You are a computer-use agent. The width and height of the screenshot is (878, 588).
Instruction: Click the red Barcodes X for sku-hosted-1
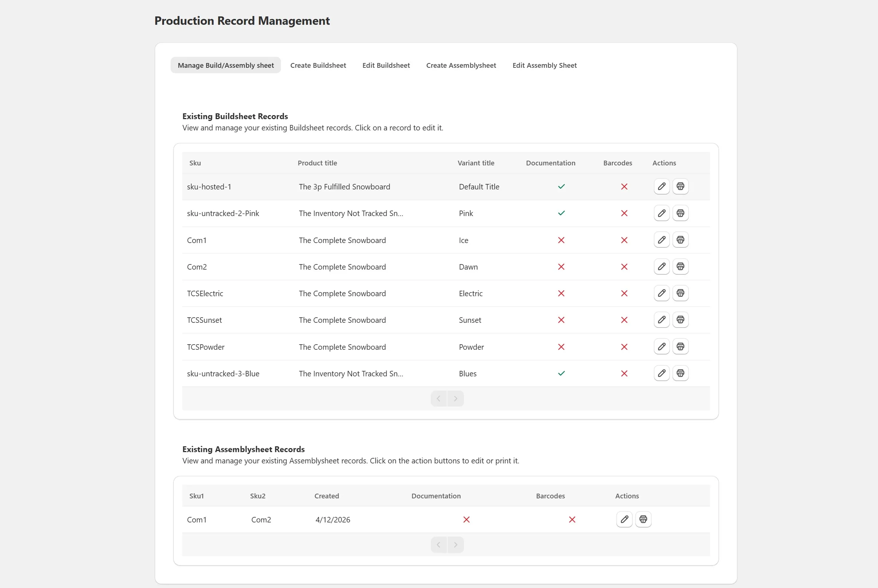click(624, 187)
